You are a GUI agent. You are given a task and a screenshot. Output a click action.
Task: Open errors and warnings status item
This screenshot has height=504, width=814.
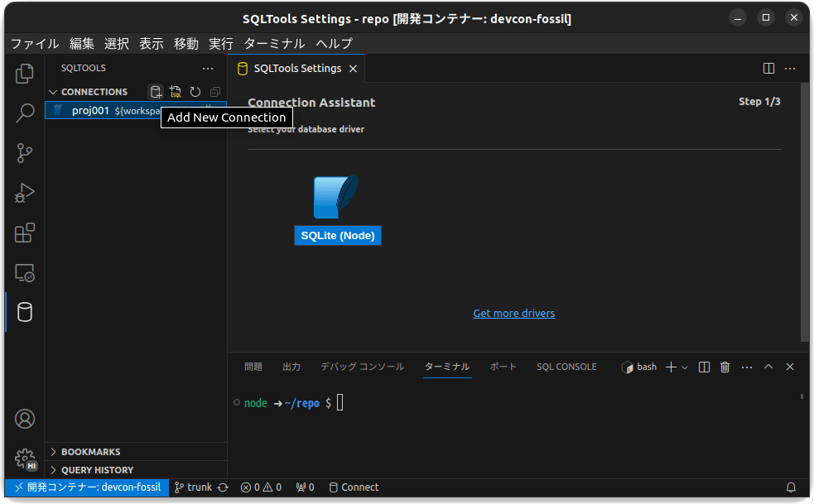pyautogui.click(x=261, y=487)
